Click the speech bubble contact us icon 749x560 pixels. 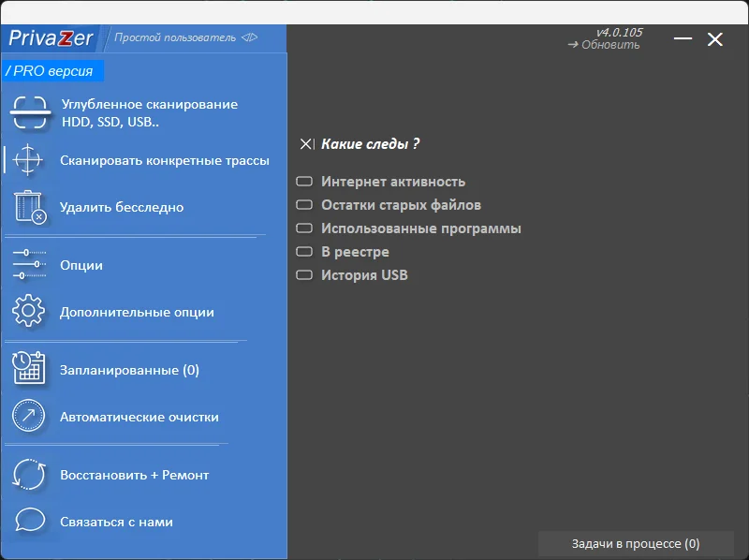tap(29, 522)
